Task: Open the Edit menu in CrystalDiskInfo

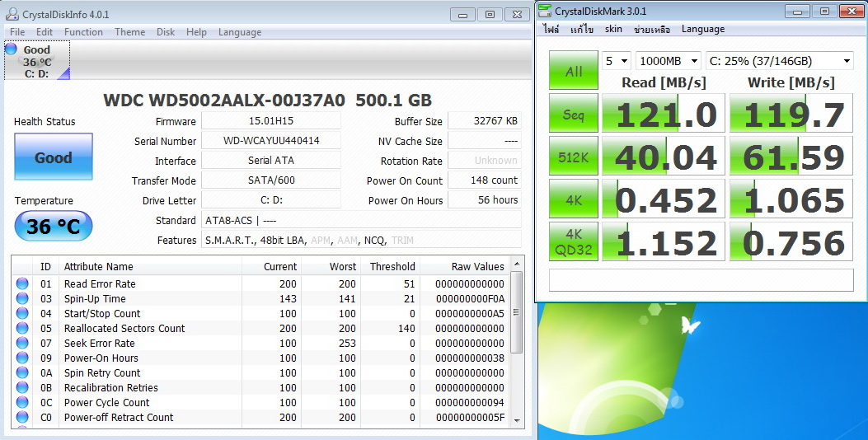Action: click(x=45, y=32)
